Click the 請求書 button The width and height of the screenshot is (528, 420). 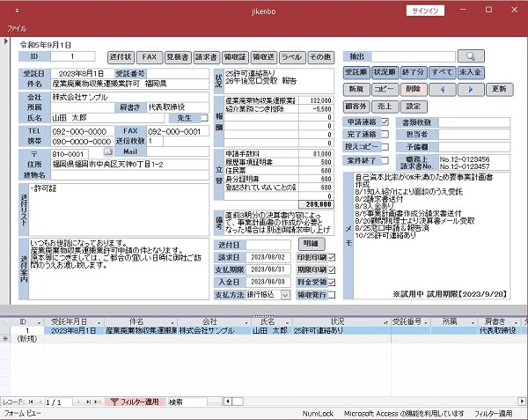click(x=207, y=57)
